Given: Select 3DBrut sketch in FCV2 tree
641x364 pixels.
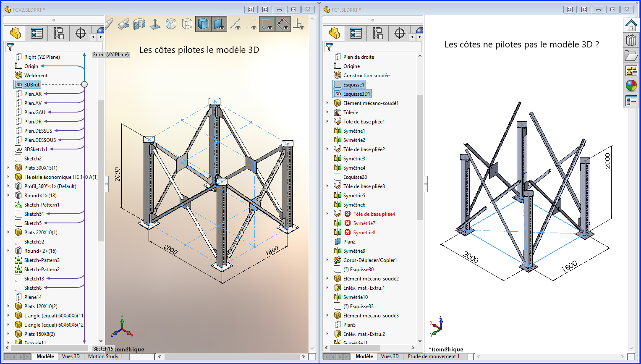Looking at the screenshot, I should (27, 84).
